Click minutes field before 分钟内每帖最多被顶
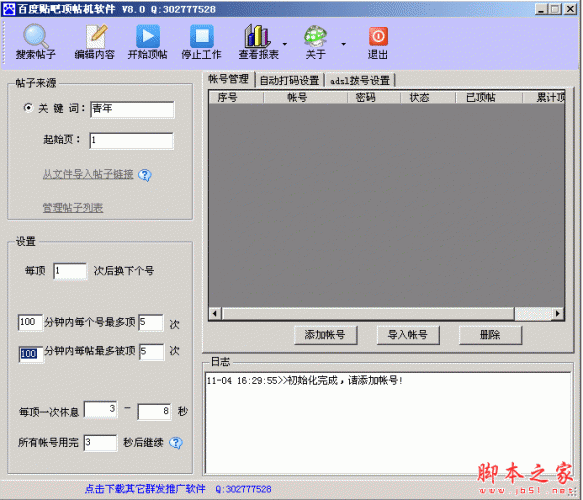This screenshot has width=583, height=500. point(31,354)
